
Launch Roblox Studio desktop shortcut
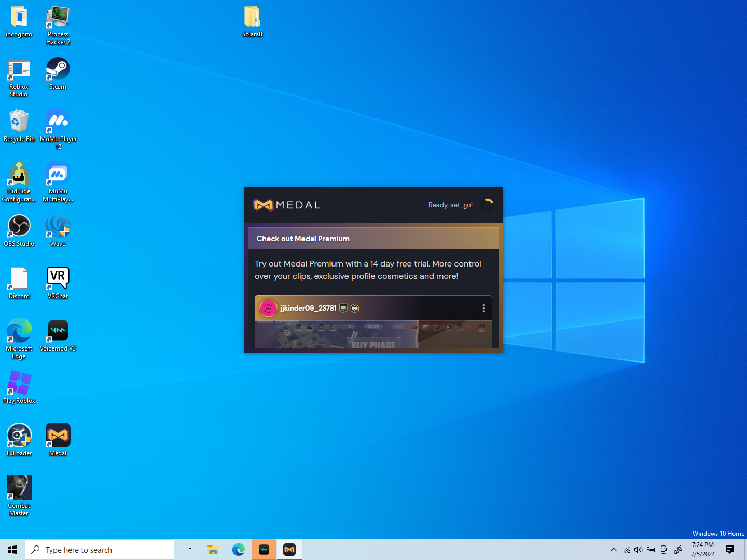(19, 78)
